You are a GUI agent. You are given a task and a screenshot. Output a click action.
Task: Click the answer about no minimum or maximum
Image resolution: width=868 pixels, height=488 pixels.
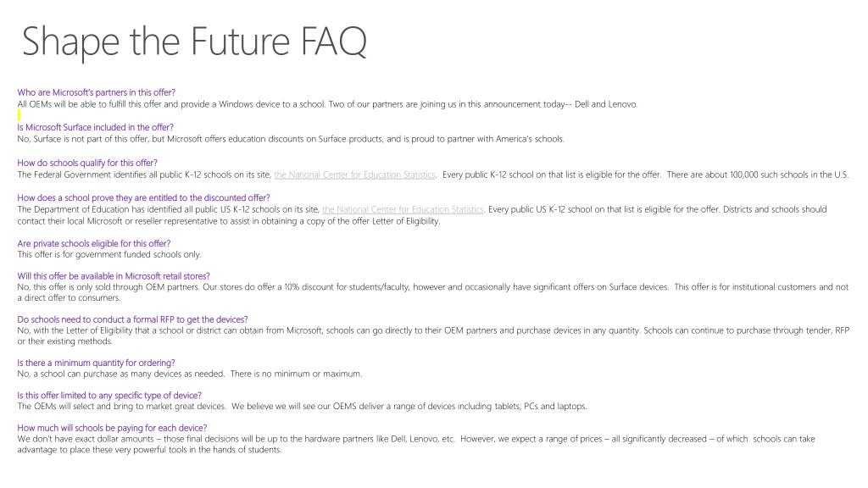click(190, 374)
